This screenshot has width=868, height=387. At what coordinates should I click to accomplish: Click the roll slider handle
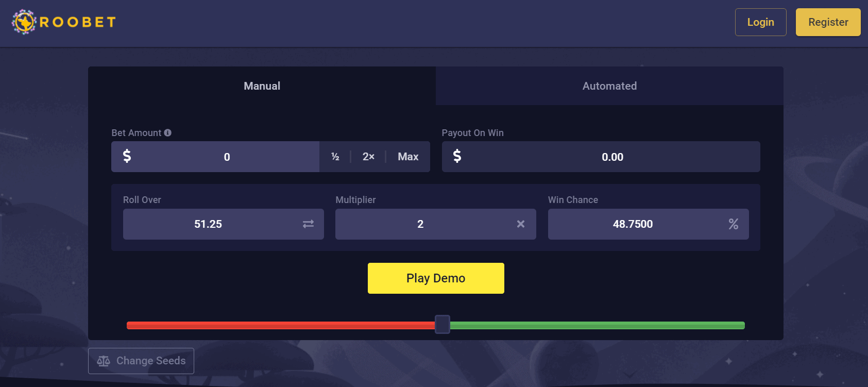(x=442, y=325)
